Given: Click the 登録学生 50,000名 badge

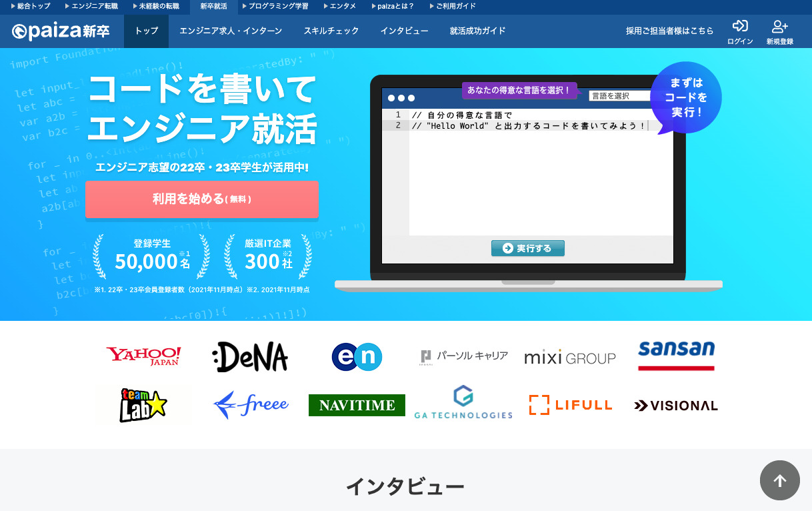Looking at the screenshot, I should pos(152,255).
